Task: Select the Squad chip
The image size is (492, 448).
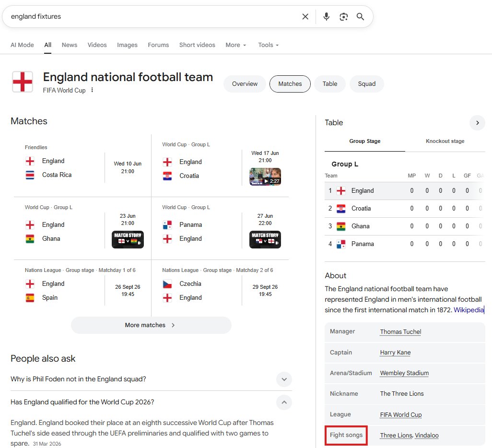Action: tap(366, 84)
